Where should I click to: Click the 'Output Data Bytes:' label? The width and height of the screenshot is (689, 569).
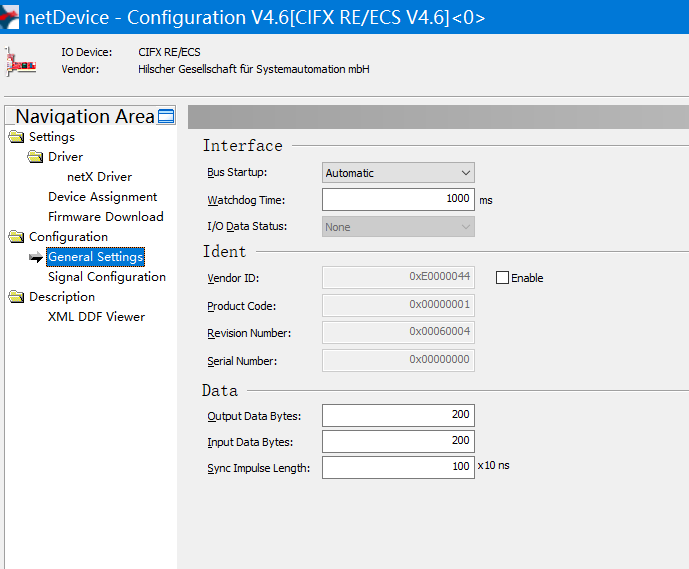pos(254,416)
